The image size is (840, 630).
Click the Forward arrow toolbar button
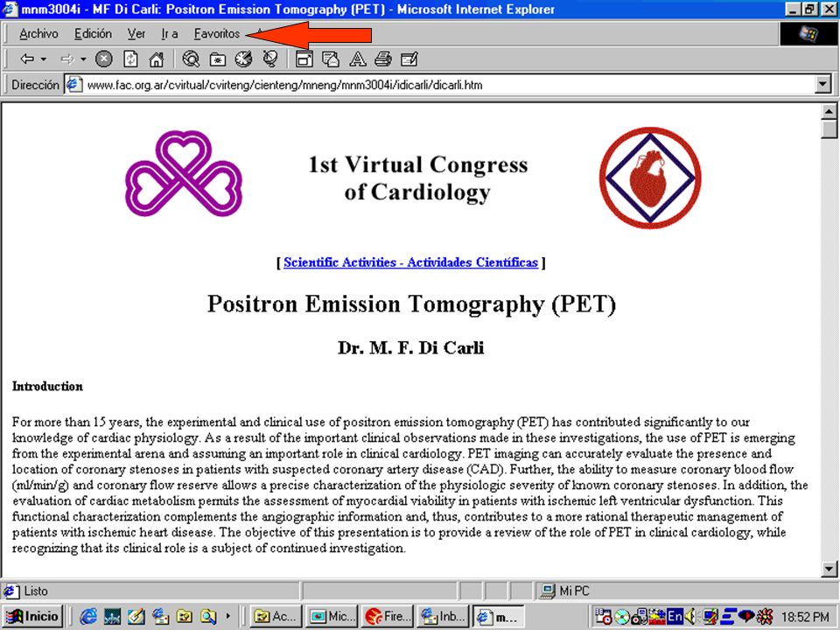[67, 59]
